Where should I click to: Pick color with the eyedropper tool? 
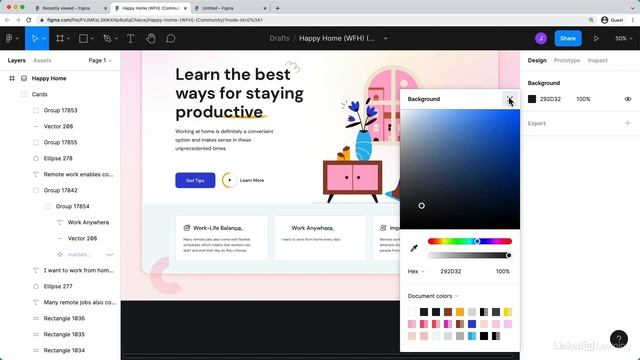point(414,248)
